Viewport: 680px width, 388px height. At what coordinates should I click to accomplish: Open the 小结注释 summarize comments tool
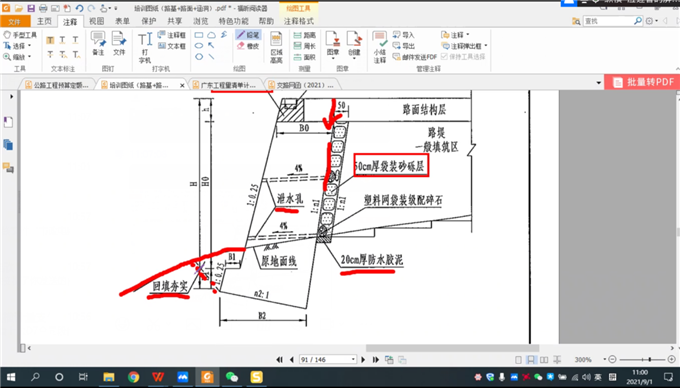(x=379, y=47)
